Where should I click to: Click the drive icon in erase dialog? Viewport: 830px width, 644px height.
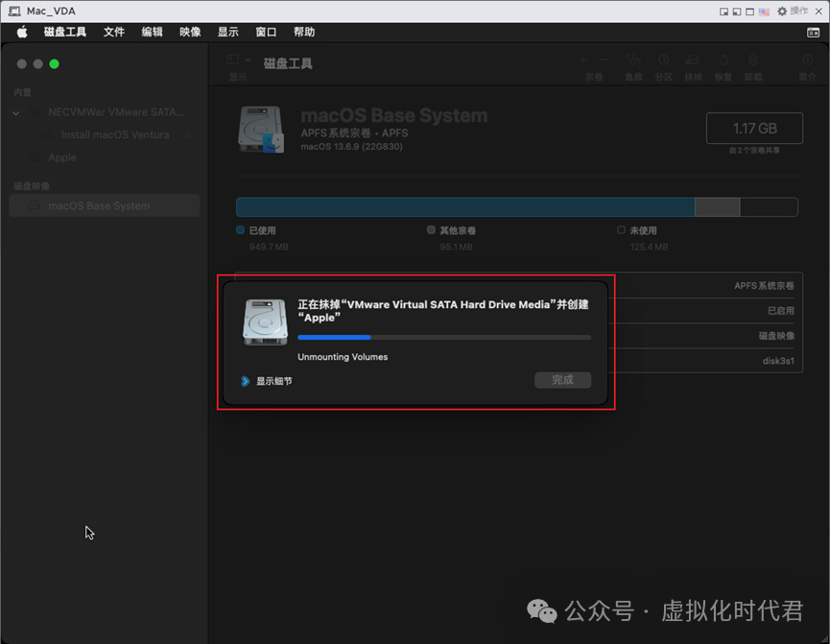point(265,322)
